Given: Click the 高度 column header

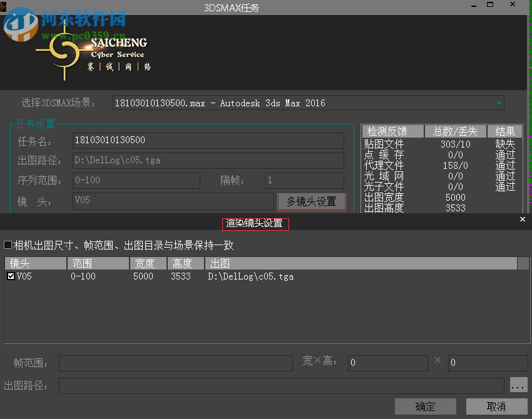Looking at the screenshot, I should coord(186,263).
